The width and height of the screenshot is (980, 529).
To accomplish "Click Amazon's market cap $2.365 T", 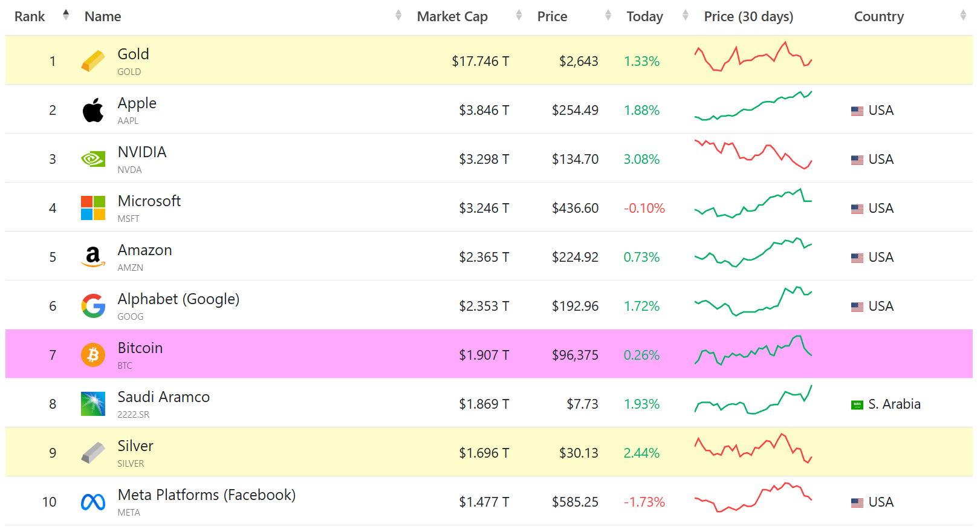I will (x=484, y=257).
